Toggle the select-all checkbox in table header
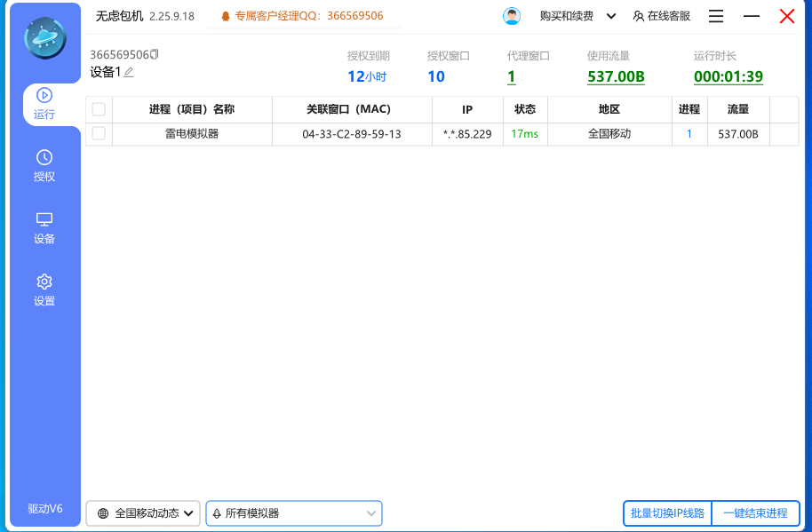The height and width of the screenshot is (532, 812). pos(99,109)
